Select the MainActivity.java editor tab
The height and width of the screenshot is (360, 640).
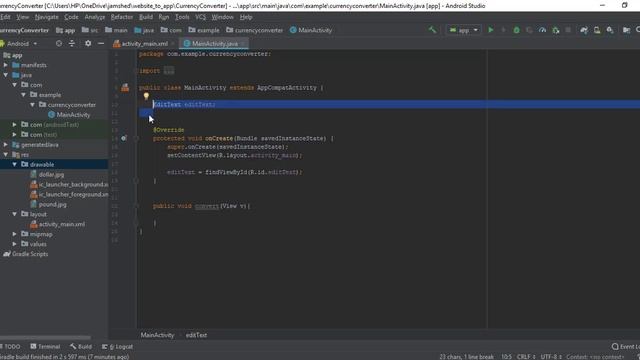(x=214, y=43)
